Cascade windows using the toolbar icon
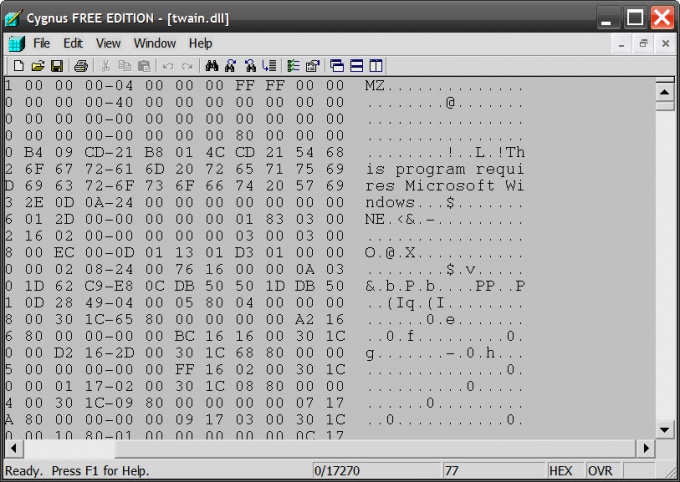Image resolution: width=680 pixels, height=482 pixels. tap(337, 66)
